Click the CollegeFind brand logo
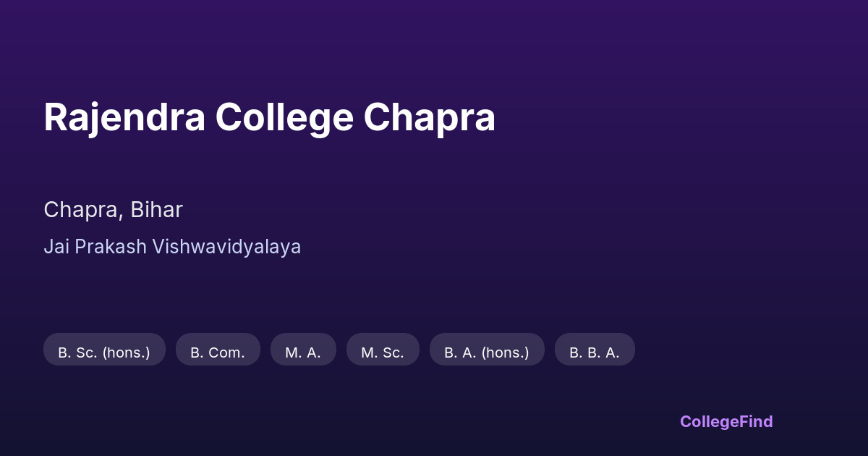The width and height of the screenshot is (868, 456). (x=726, y=421)
